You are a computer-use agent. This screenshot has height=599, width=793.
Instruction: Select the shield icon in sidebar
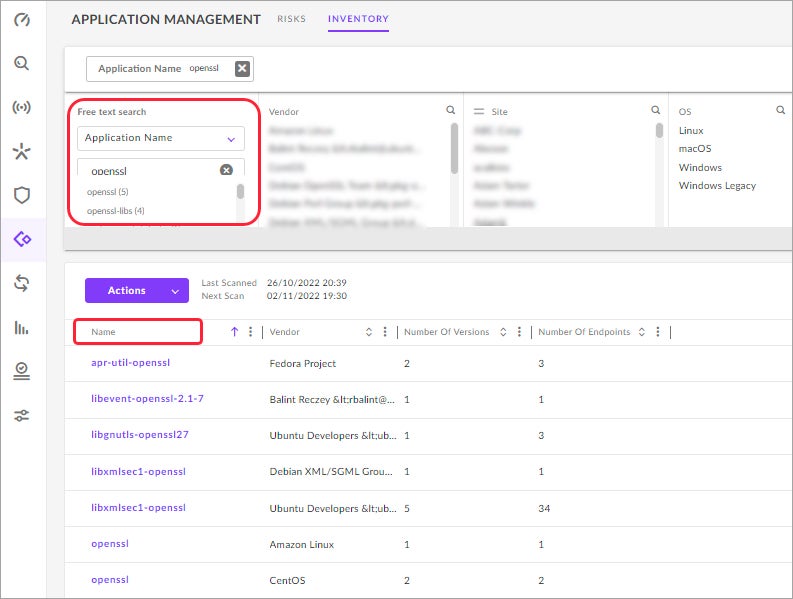pos(21,195)
